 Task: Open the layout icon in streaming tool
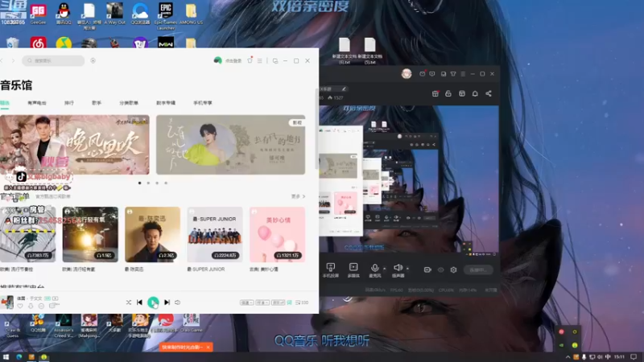pos(462,93)
